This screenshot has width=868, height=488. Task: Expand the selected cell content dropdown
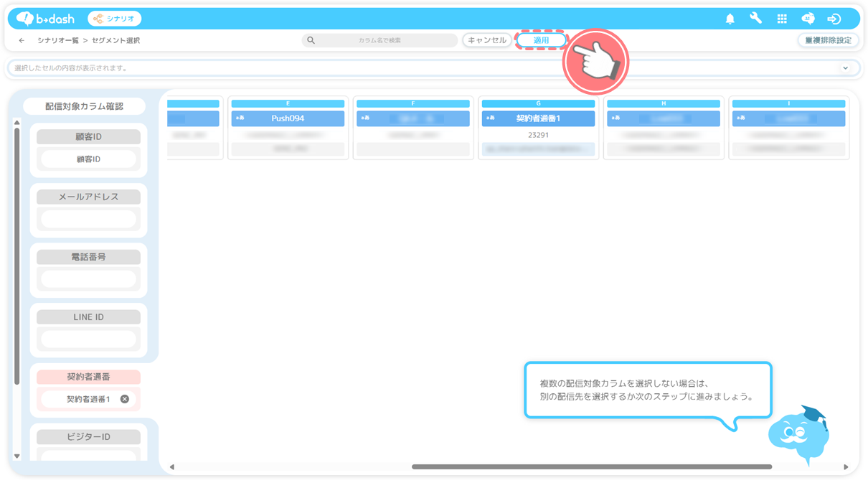pyautogui.click(x=845, y=68)
